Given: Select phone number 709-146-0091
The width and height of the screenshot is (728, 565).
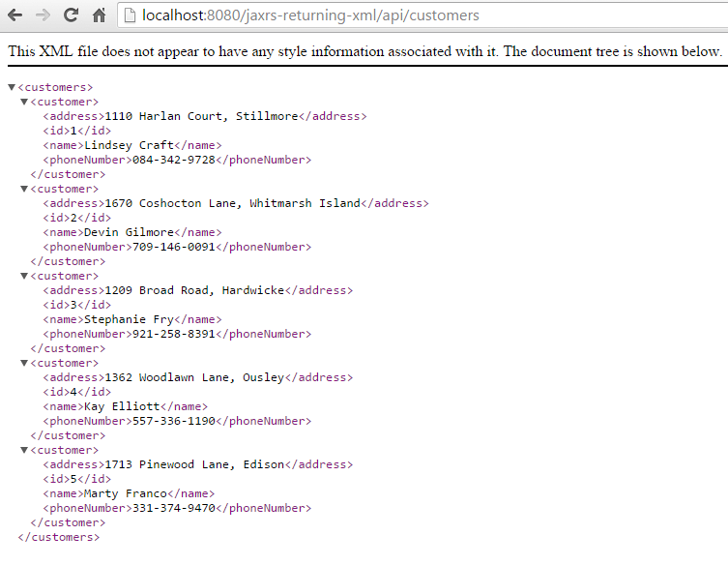Looking at the screenshot, I should tap(174, 247).
